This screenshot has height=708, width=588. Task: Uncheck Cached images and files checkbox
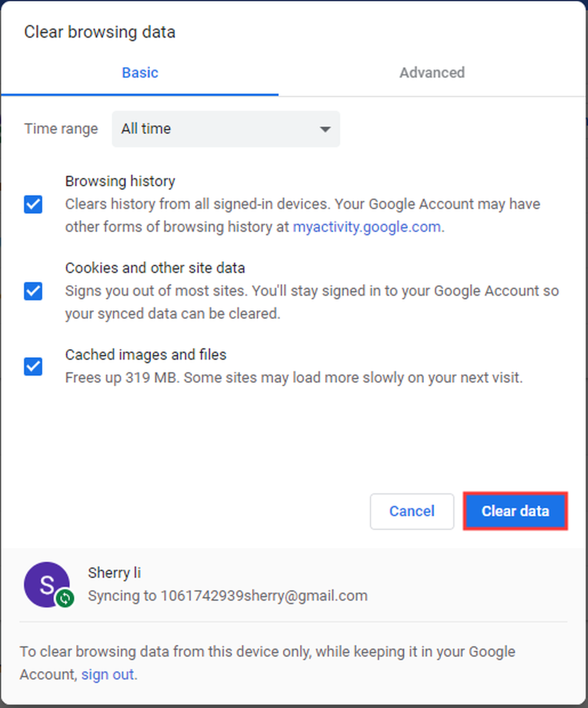[33, 366]
